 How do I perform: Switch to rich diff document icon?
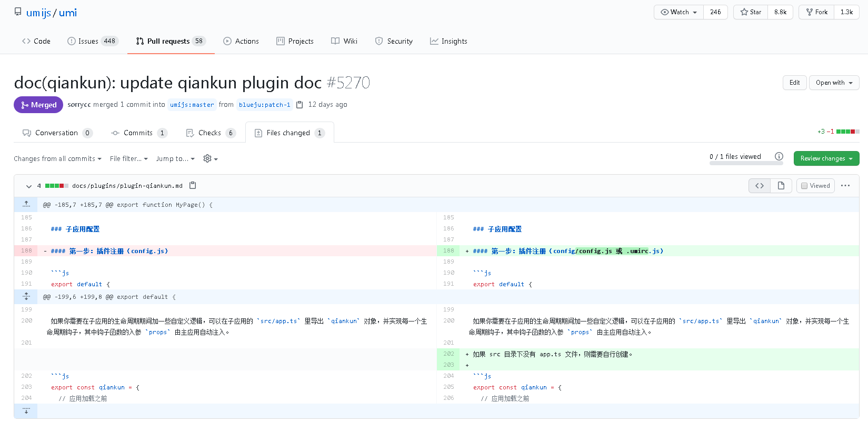coord(781,186)
